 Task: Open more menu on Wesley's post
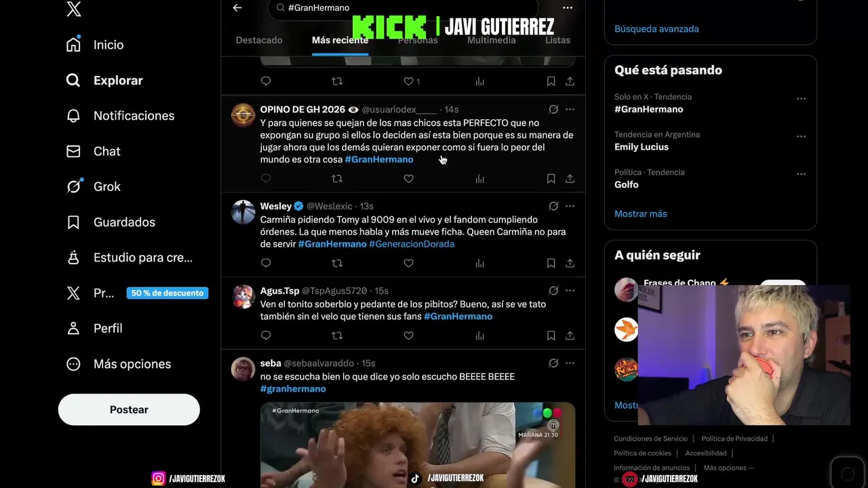[570, 206]
